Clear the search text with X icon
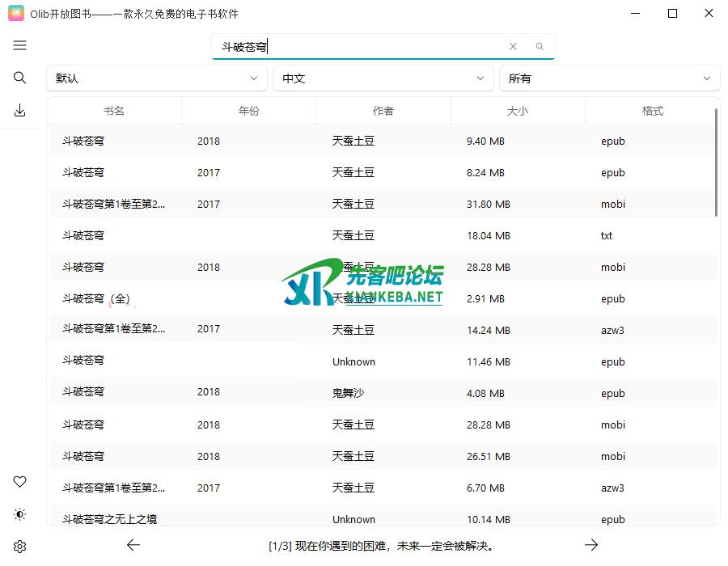Viewport: 728px width, 566px height. point(513,47)
